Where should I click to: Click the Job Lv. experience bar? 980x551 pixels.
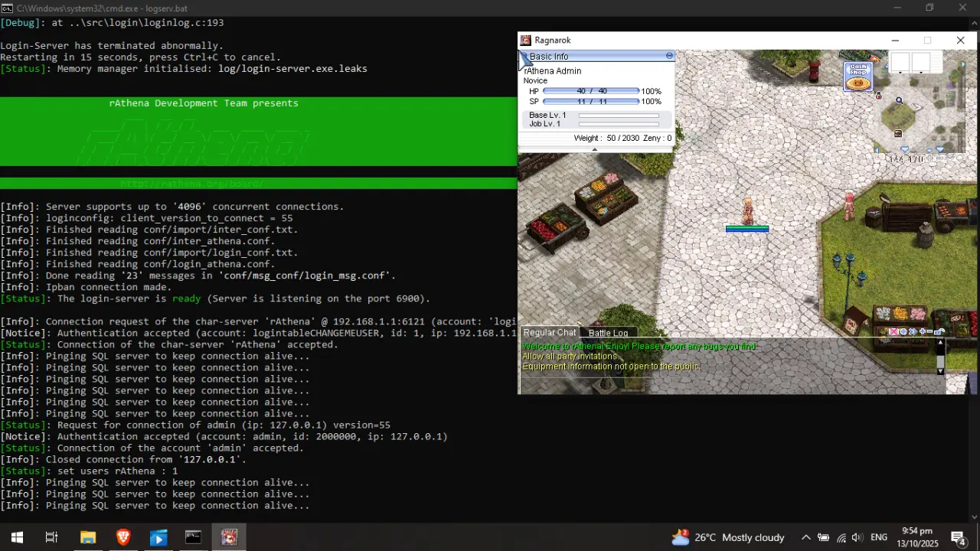click(x=619, y=124)
